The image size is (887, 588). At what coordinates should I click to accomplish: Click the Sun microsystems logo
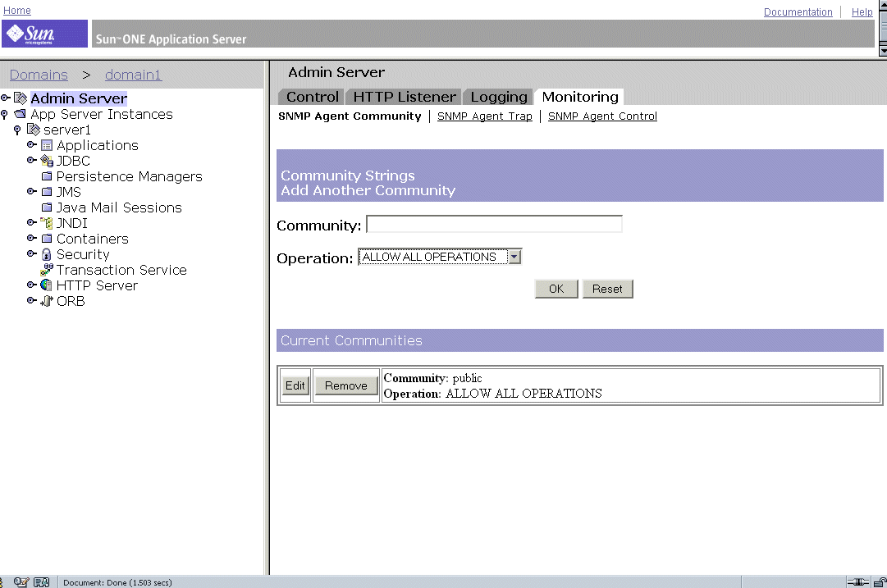pos(43,33)
